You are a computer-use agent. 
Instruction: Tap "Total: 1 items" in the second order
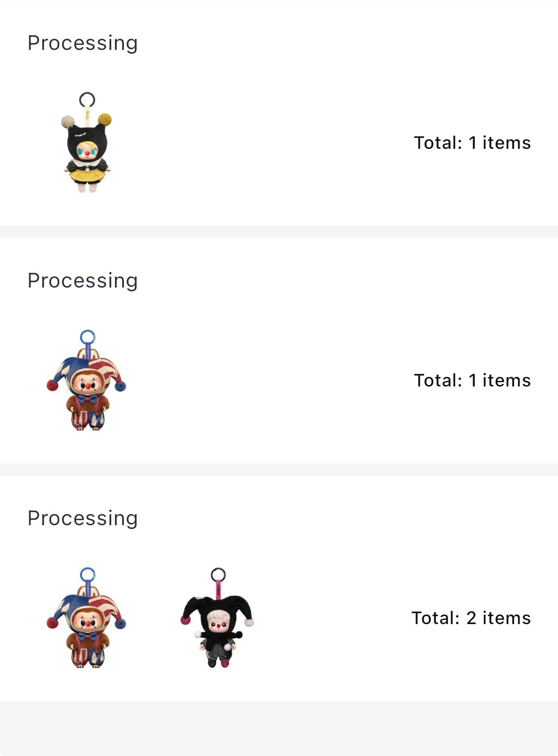click(x=472, y=381)
